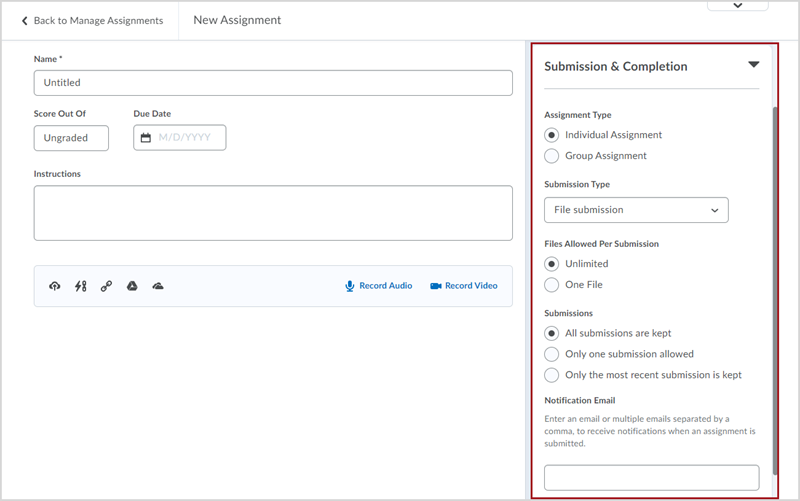The width and height of the screenshot is (800, 501).
Task: Select Only the most recent submission is kept
Action: 552,375
